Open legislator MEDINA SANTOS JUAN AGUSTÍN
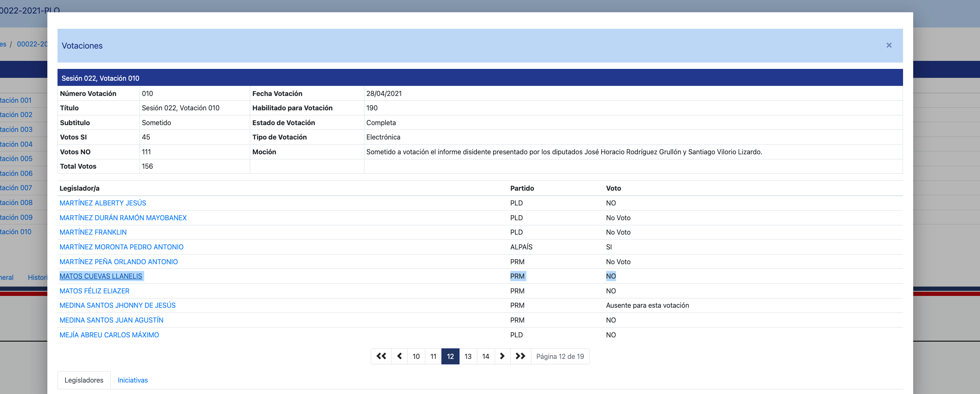This screenshot has height=394, width=980. tap(111, 320)
